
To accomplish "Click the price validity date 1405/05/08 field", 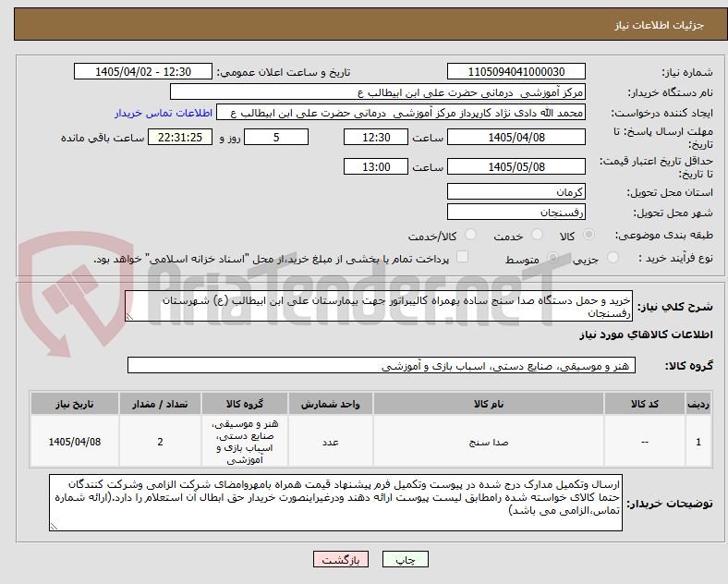I will (516, 166).
